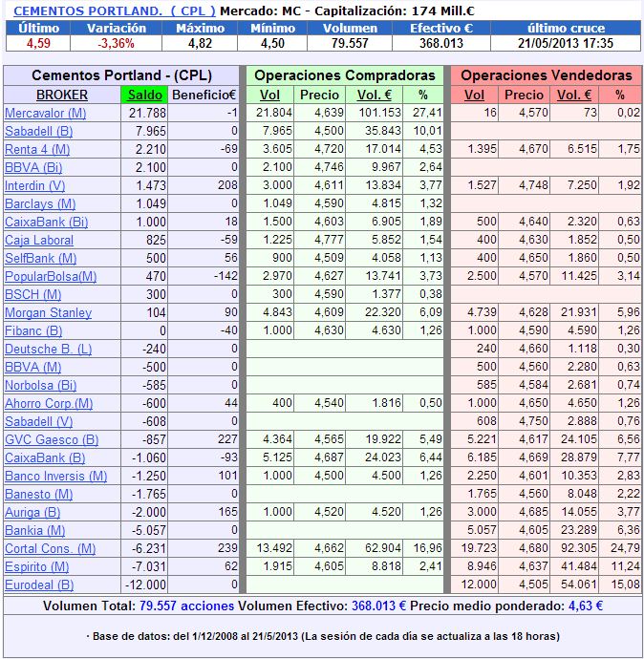This screenshot has width=644, height=659.
Task: Open the Auriga (B) broker link
Action: (x=32, y=512)
